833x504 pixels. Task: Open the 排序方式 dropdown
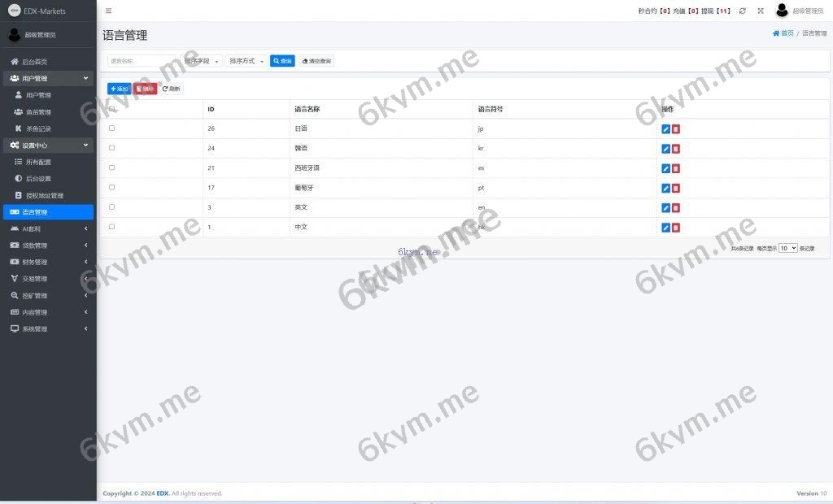click(x=246, y=61)
